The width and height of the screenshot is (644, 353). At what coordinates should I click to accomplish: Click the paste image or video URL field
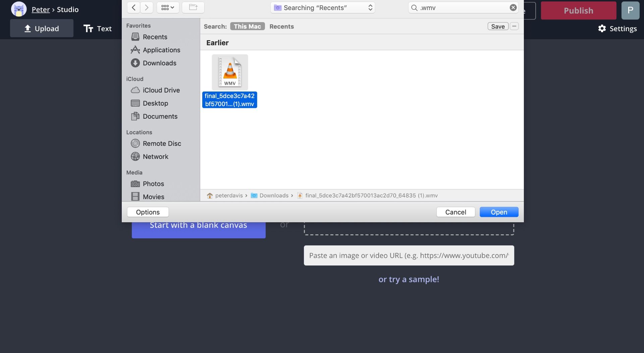[409, 255]
